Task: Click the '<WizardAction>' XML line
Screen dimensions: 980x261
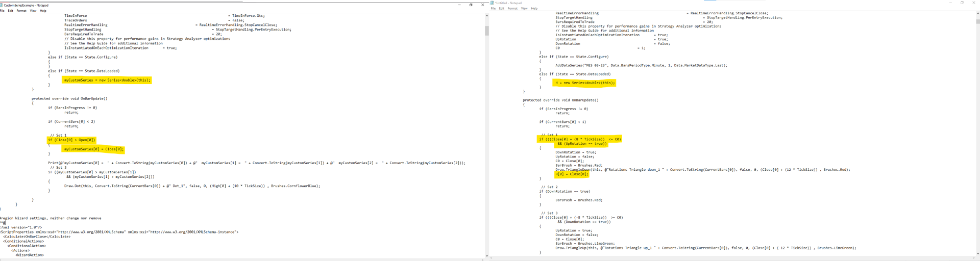Action: point(30,255)
